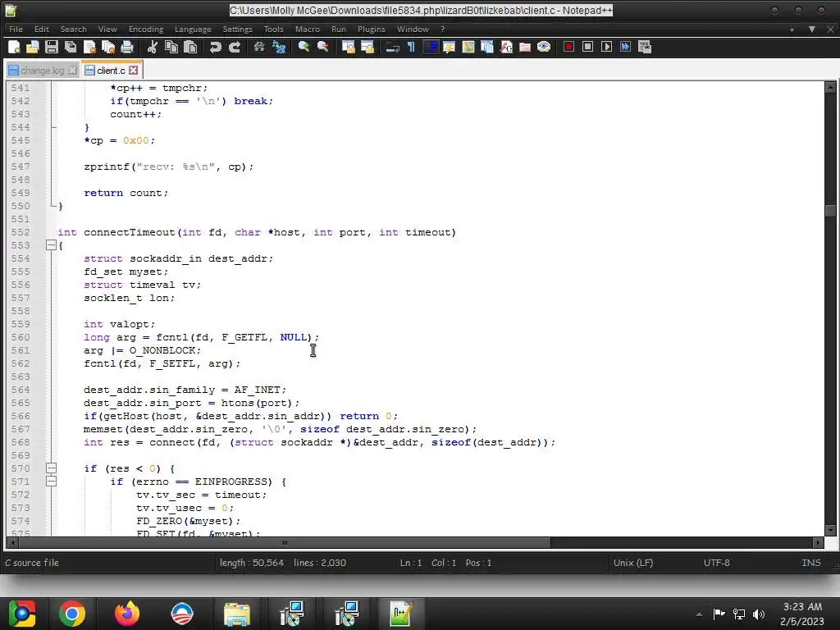The image size is (840, 630).
Task: Redo edit via toolbar arrow
Action: (234, 47)
